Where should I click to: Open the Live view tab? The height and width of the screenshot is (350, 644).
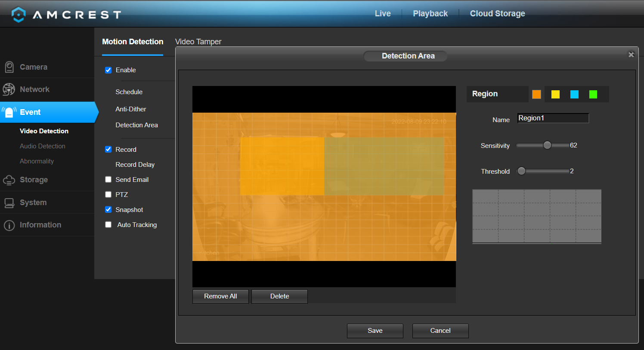[x=383, y=14]
